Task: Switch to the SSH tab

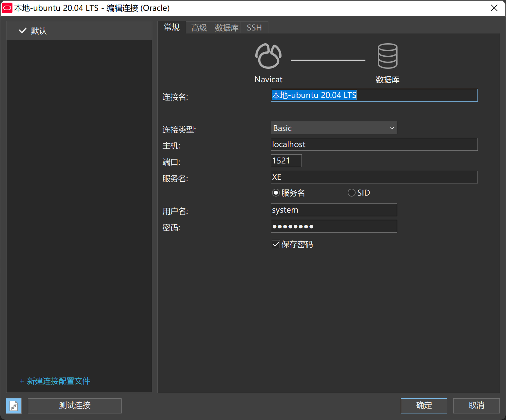Action: (254, 28)
